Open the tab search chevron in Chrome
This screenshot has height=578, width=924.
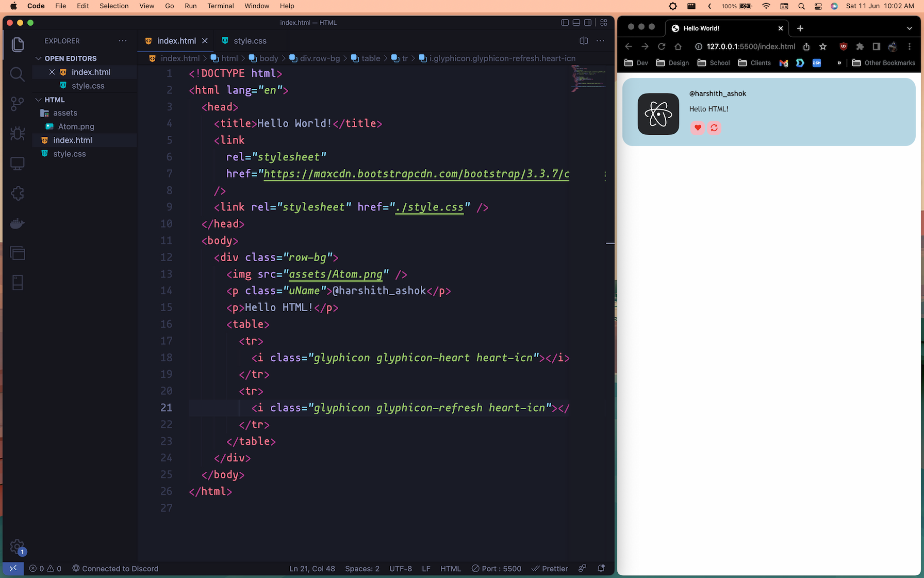click(909, 28)
